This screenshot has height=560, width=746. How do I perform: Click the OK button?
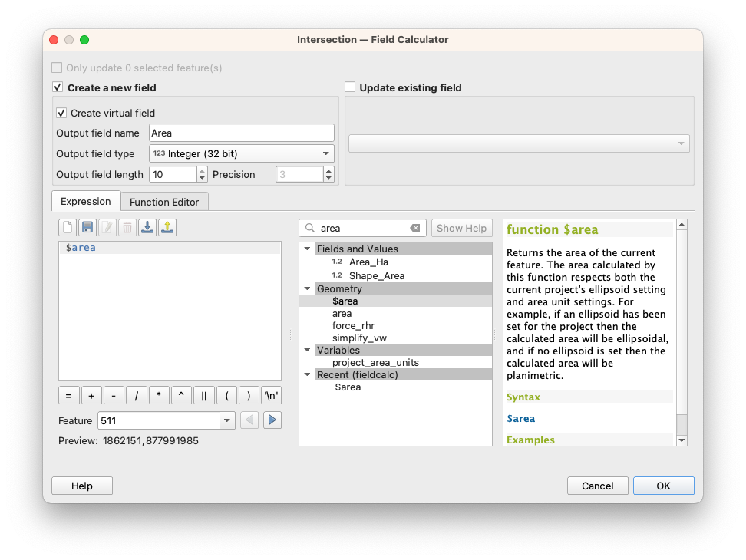pos(663,486)
